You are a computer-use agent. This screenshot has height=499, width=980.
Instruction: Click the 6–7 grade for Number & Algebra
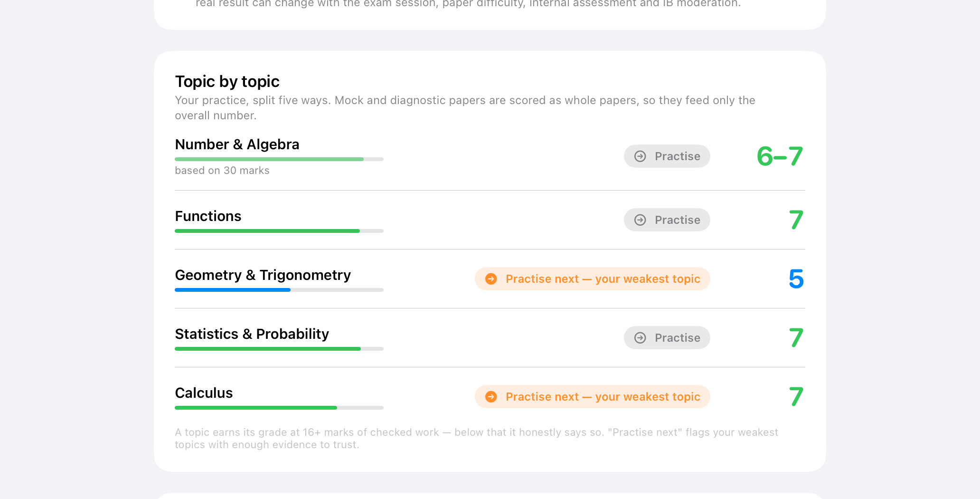(780, 156)
